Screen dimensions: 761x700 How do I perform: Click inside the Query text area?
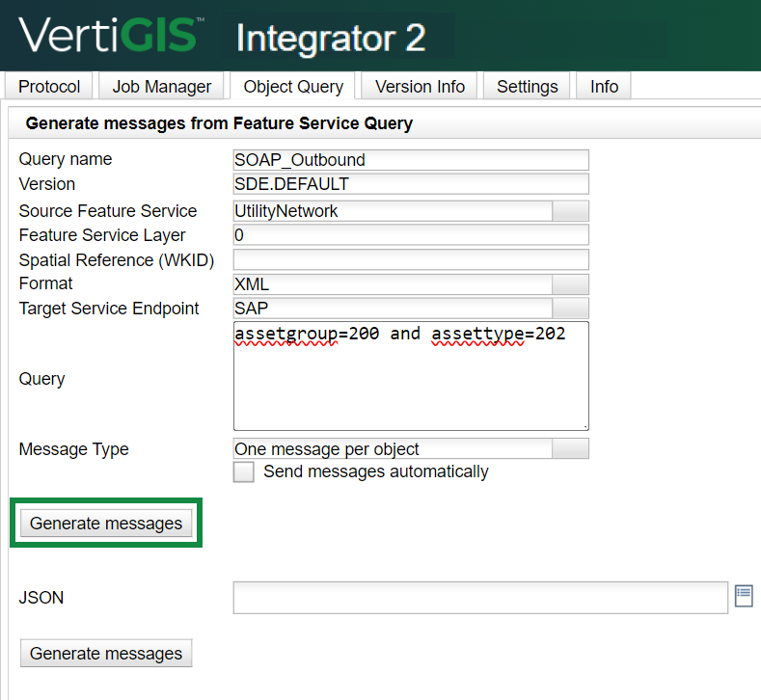pyautogui.click(x=411, y=376)
